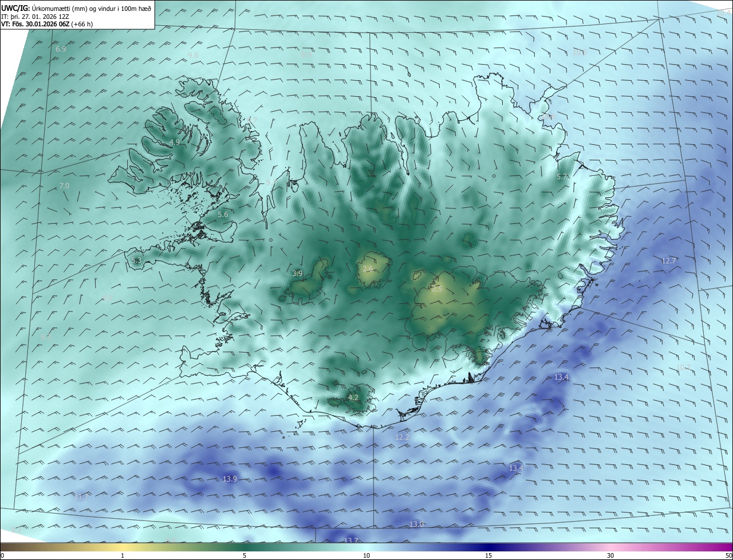The height and width of the screenshot is (560, 733).
Task: Click the '50' tick label on the color scale
Action: tap(728, 555)
